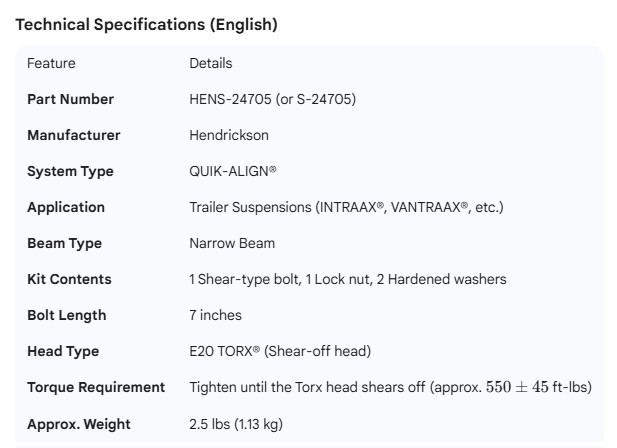Select the QUIK-ALIGN® system type value
617x448 pixels.
(x=233, y=171)
